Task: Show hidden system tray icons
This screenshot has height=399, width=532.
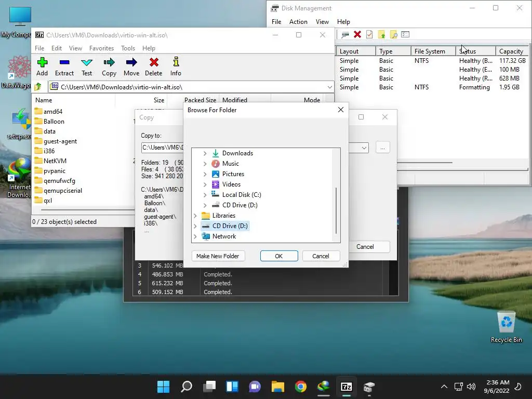Action: click(x=444, y=387)
